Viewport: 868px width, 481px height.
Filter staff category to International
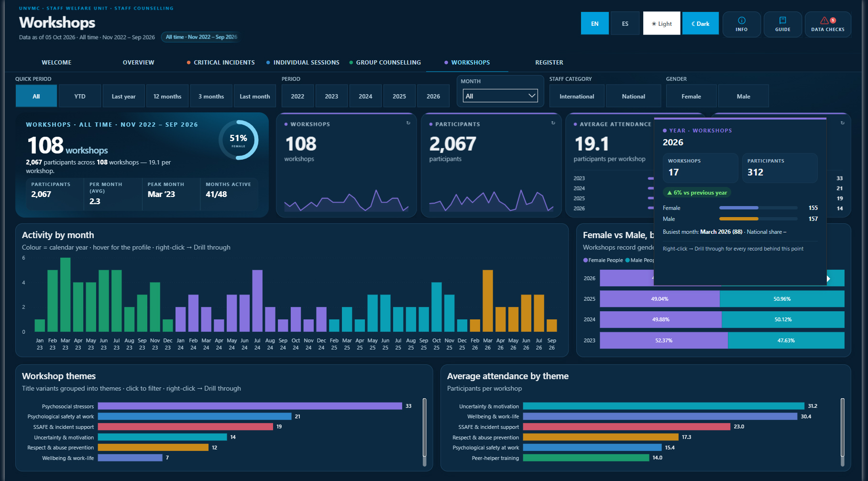[x=577, y=96]
